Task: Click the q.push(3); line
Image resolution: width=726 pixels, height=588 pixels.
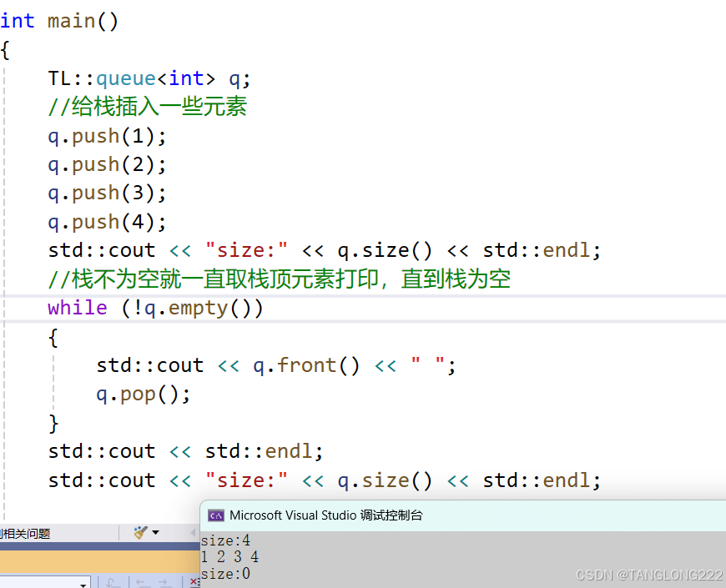Action: pyautogui.click(x=107, y=193)
